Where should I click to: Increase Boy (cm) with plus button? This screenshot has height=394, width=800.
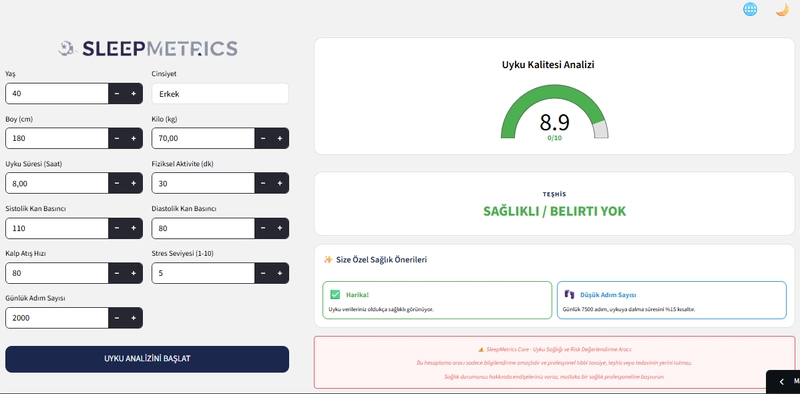click(134, 138)
